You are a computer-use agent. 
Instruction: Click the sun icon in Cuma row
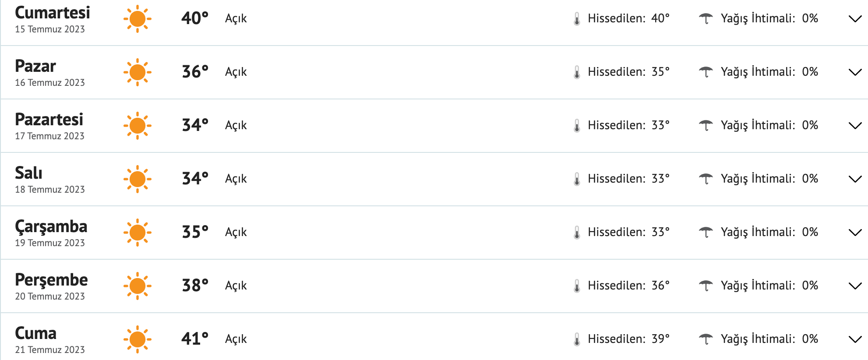pos(138,339)
